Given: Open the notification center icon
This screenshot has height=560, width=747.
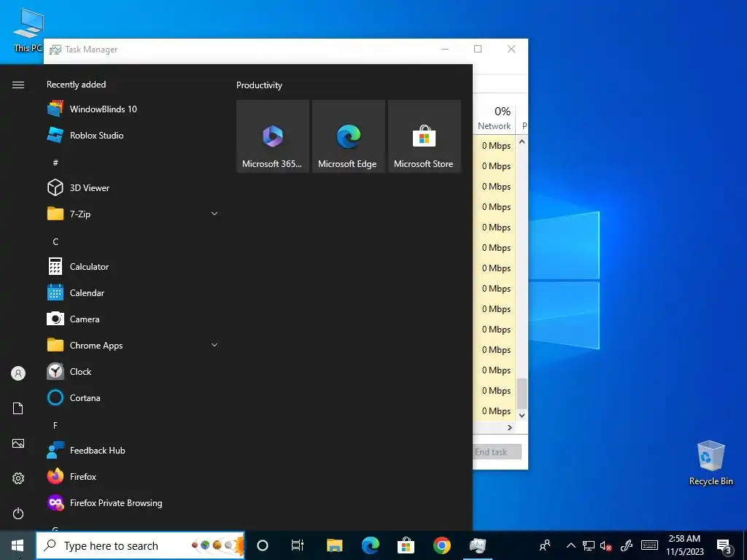Looking at the screenshot, I should 724,546.
